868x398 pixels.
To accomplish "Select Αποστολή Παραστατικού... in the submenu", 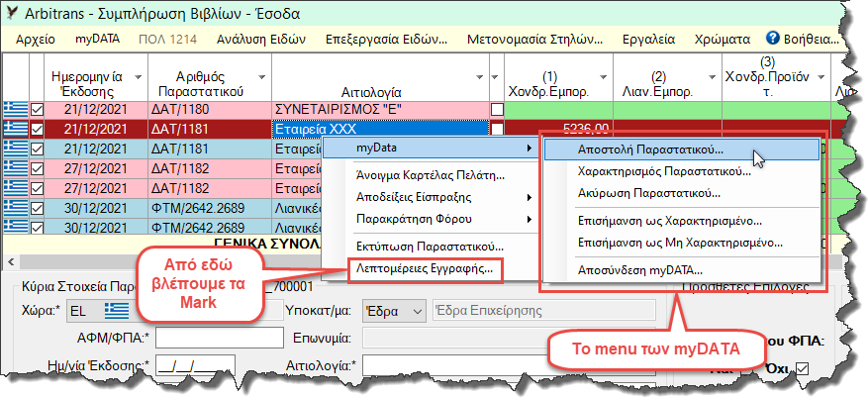I will coord(682,149).
